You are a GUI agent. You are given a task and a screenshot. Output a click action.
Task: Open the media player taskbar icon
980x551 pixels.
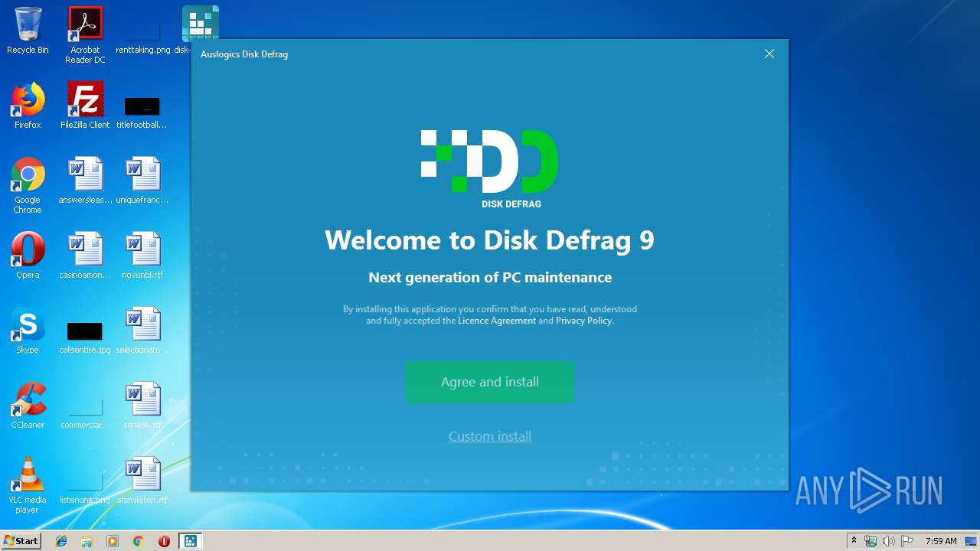113,541
